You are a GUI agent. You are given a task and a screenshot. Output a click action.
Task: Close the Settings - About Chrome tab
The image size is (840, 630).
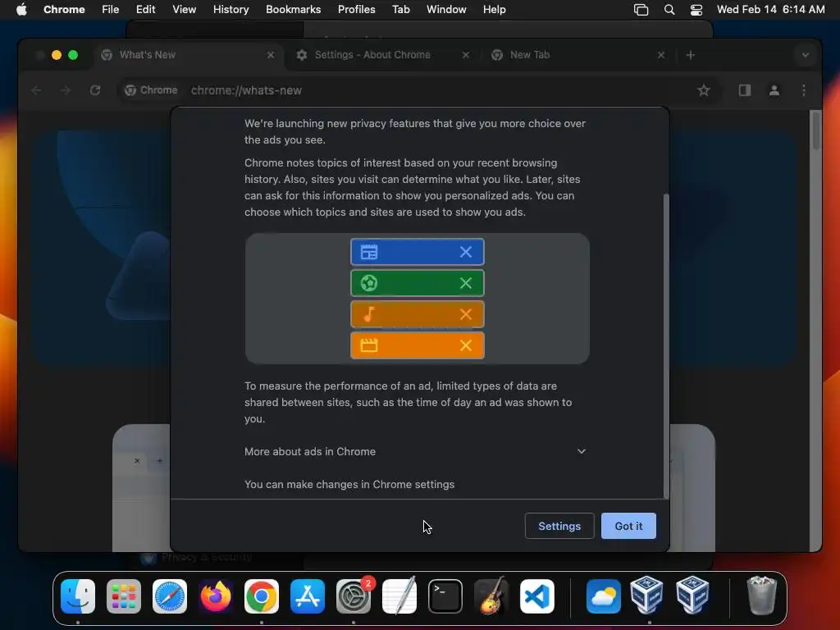(x=466, y=55)
